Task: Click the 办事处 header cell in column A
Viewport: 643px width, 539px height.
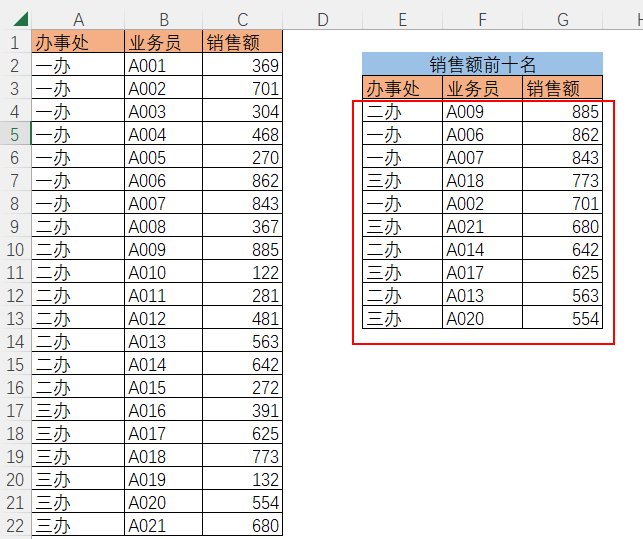Action: 78,42
